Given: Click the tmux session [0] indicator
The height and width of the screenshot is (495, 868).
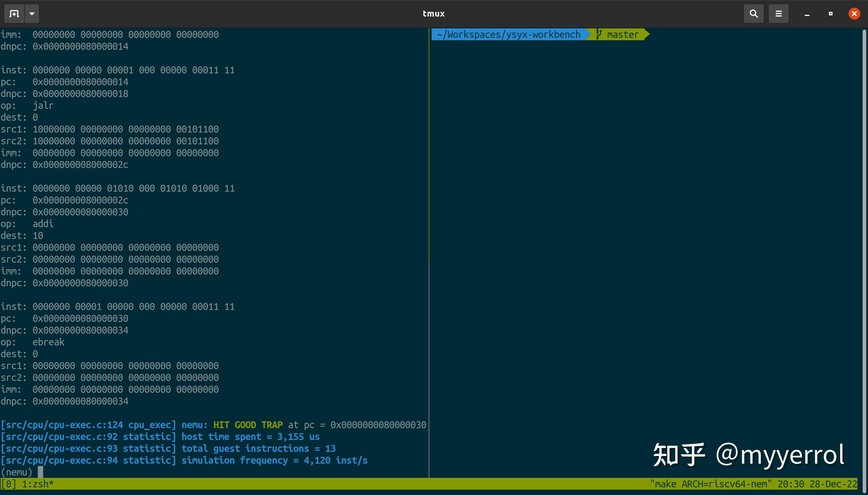Looking at the screenshot, I should click(8, 484).
